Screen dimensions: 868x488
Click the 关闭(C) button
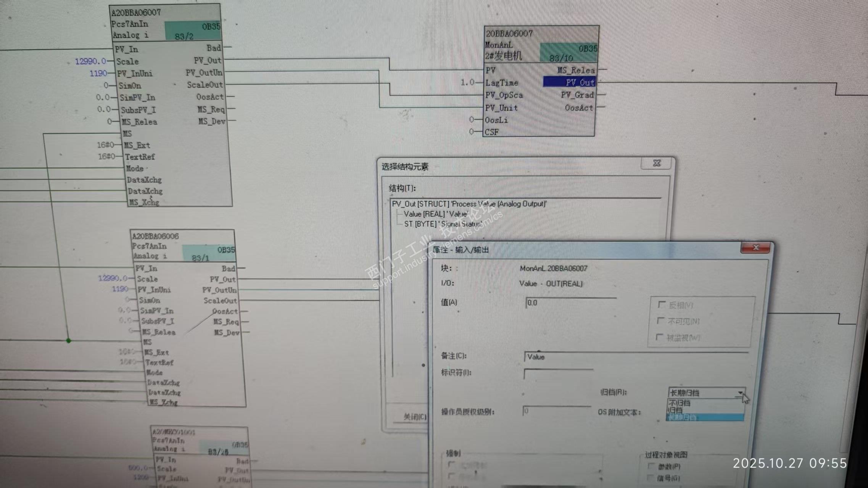(415, 417)
